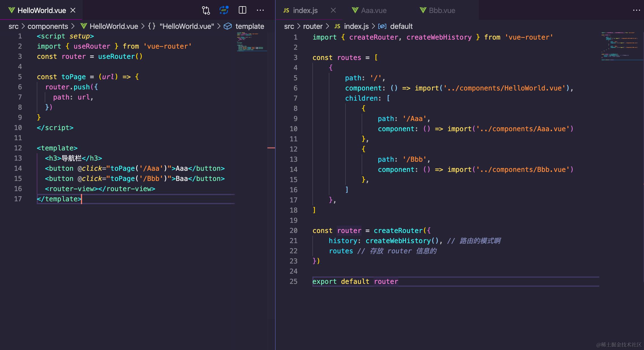644x350 pixels.
Task: Click the '<h3>导航栏</h3>' line
Action: click(73, 158)
